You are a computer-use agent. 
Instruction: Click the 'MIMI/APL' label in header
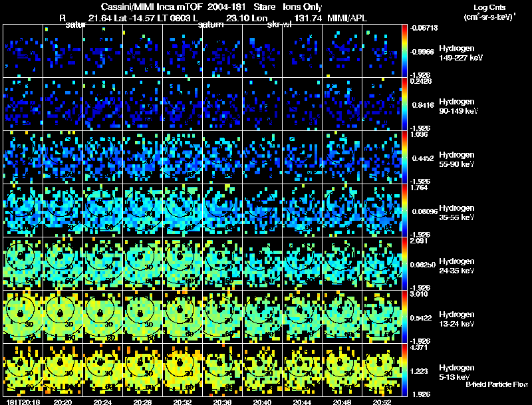pos(346,18)
